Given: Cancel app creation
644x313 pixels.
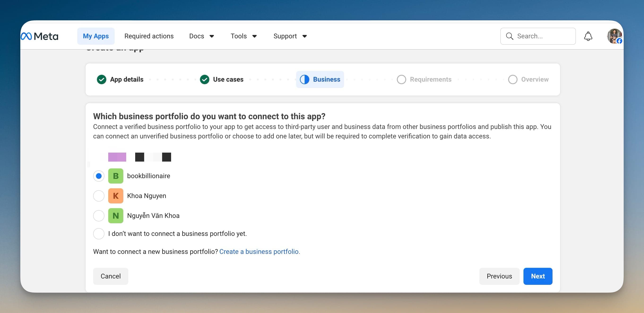Looking at the screenshot, I should 111,276.
